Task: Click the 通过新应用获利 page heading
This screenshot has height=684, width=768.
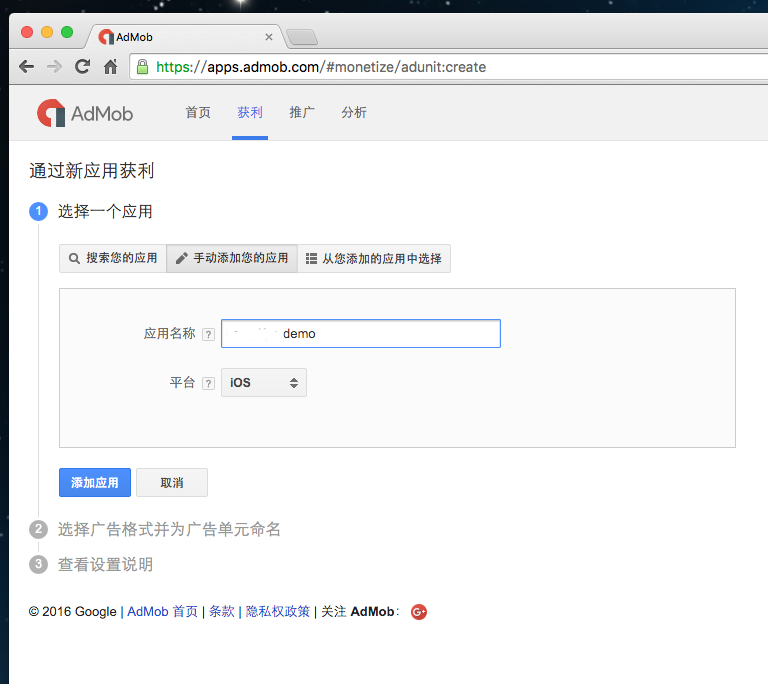Action: click(x=92, y=171)
